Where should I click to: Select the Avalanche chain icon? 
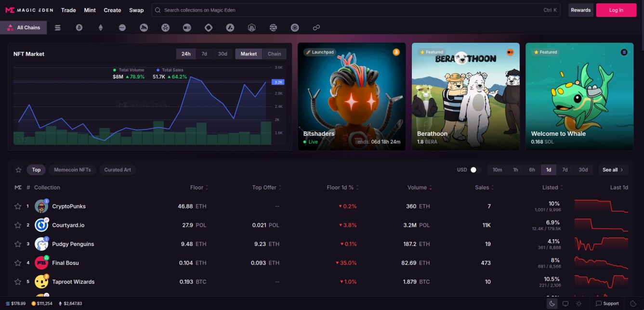[x=230, y=28]
